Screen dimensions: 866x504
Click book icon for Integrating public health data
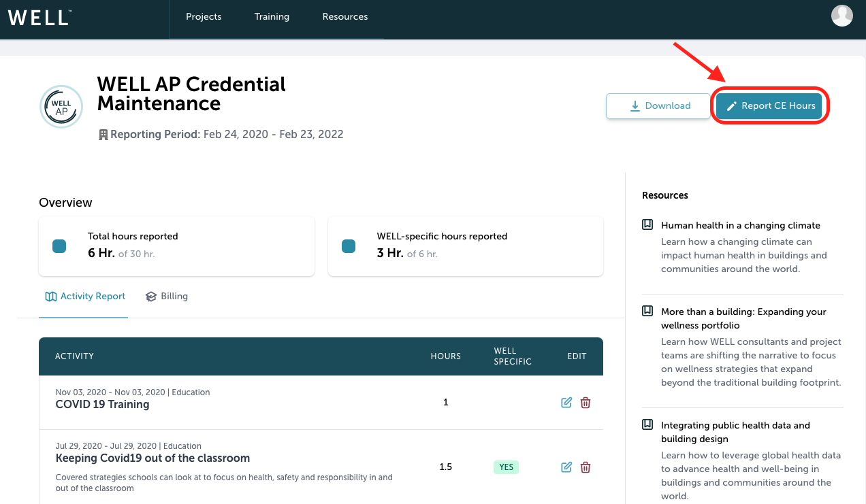click(647, 425)
